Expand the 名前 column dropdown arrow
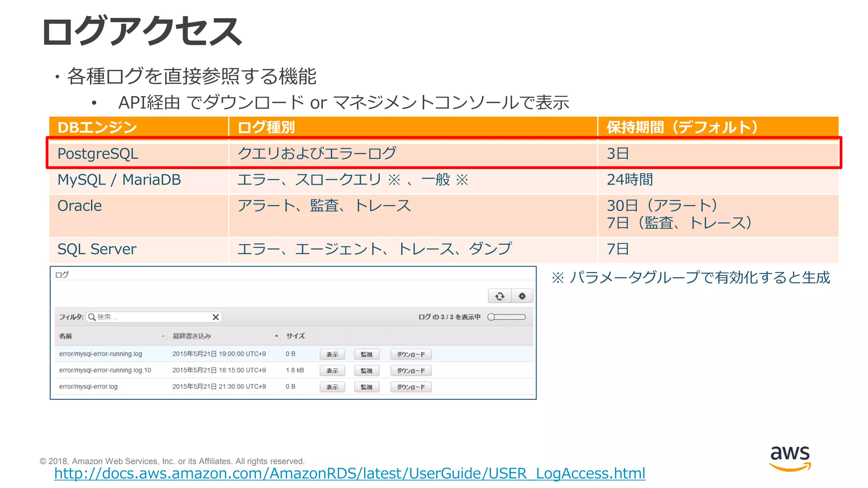This screenshot has height=488, width=868. (x=163, y=336)
